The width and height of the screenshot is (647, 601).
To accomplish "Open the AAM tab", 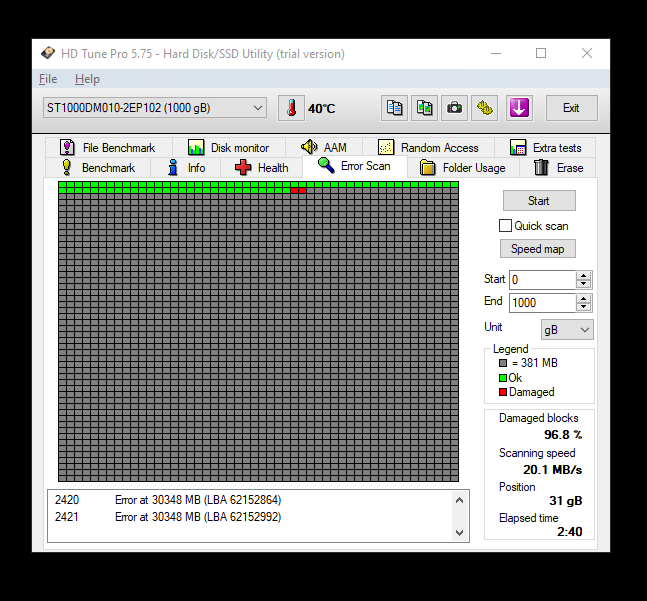I will pos(324,148).
